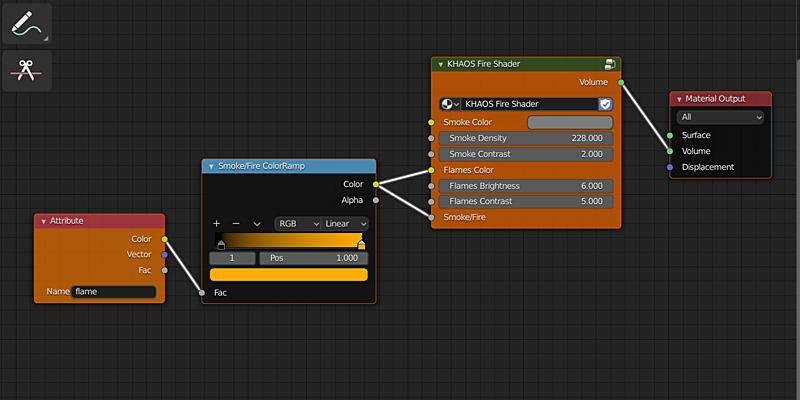Screen dimensions: 800x400
Task: Click the Smoke Color swatch
Action: pyautogui.click(x=569, y=122)
